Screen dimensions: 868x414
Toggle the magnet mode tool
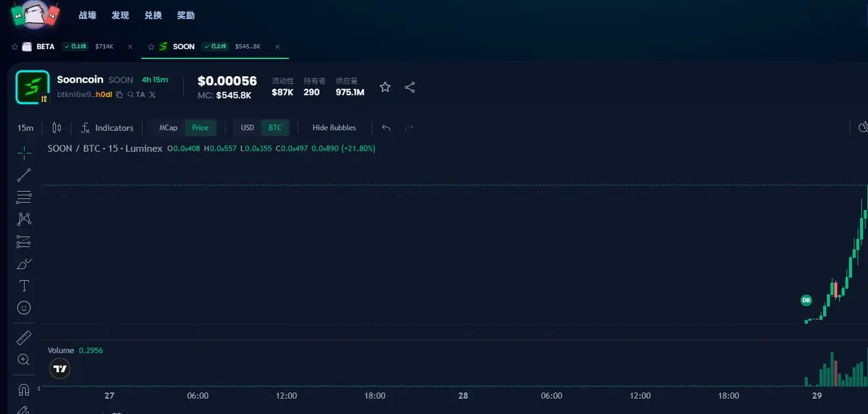tap(24, 389)
